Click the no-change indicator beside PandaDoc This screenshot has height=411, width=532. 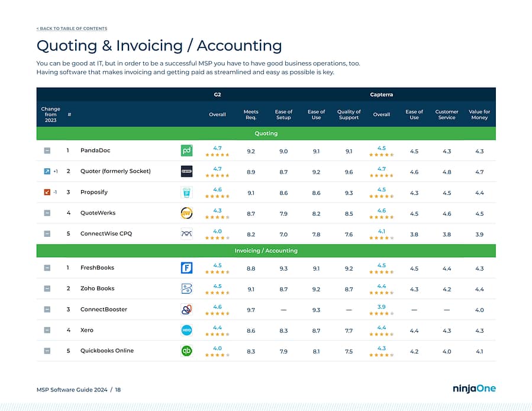click(47, 151)
